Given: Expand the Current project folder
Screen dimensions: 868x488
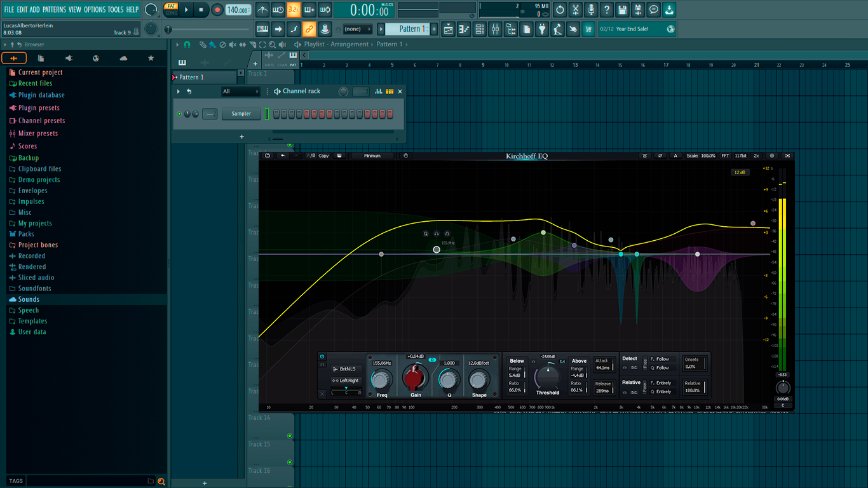Looking at the screenshot, I should [x=40, y=72].
